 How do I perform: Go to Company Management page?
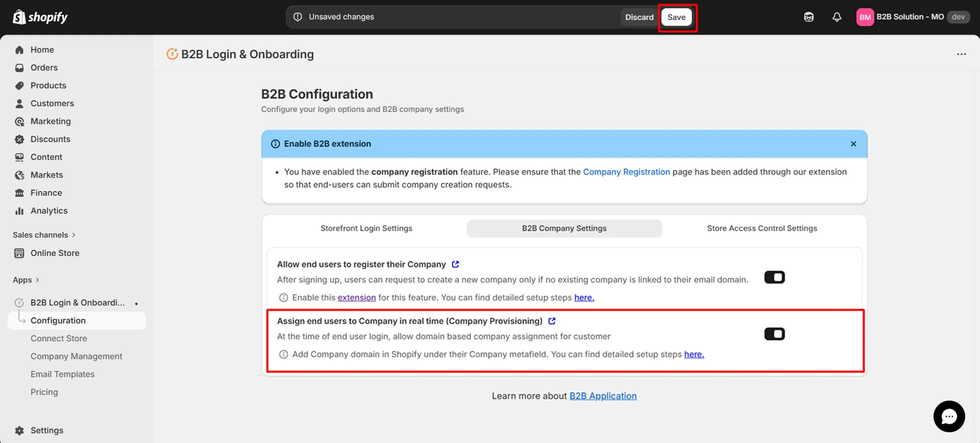pos(77,356)
